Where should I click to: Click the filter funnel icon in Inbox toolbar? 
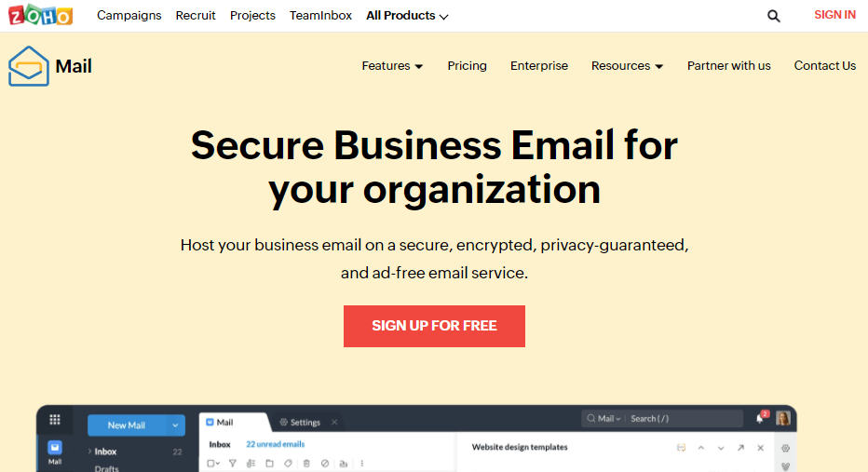(x=233, y=463)
